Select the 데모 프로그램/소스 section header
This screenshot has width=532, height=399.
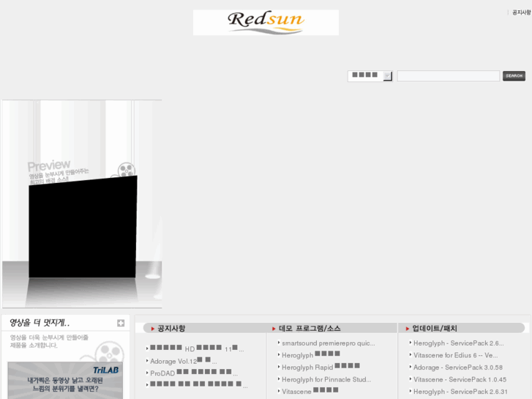tap(310, 329)
